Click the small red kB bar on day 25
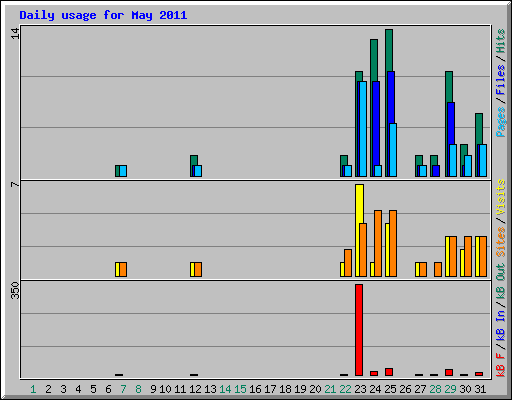The image size is (512, 400). [389, 372]
